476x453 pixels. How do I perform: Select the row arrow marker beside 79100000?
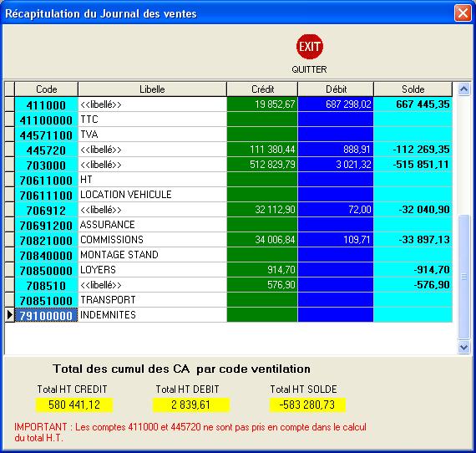click(9, 315)
